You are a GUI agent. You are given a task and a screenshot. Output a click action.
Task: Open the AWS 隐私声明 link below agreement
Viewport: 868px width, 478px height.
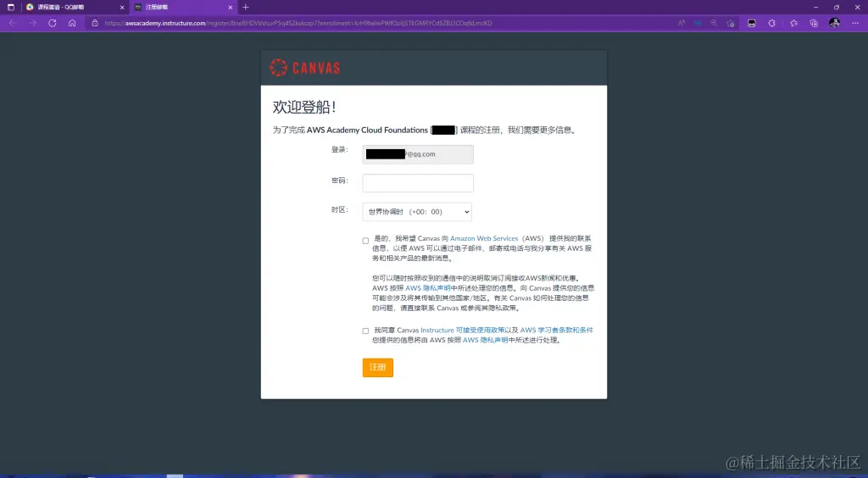pyautogui.click(x=486, y=340)
